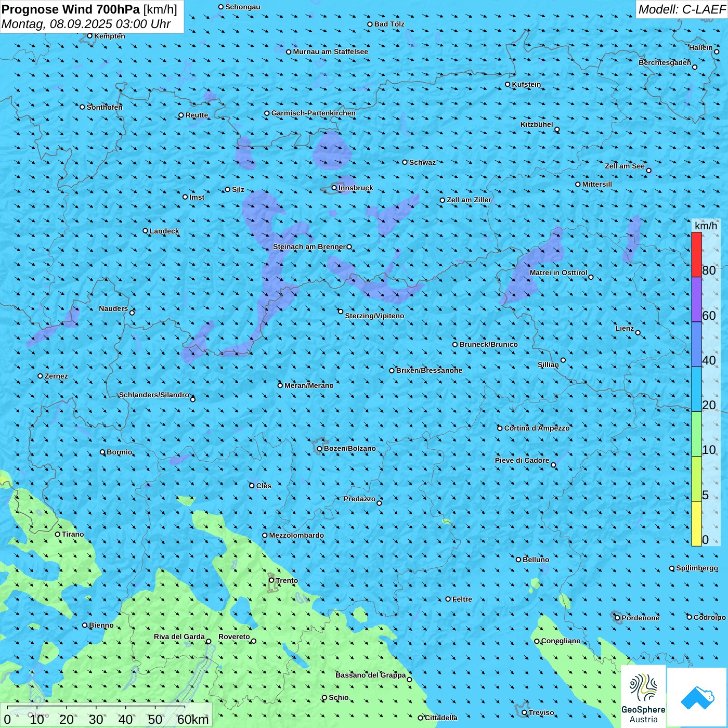Select the Cortina d'Ampezzo location dot
The image size is (728, 728).
click(500, 428)
